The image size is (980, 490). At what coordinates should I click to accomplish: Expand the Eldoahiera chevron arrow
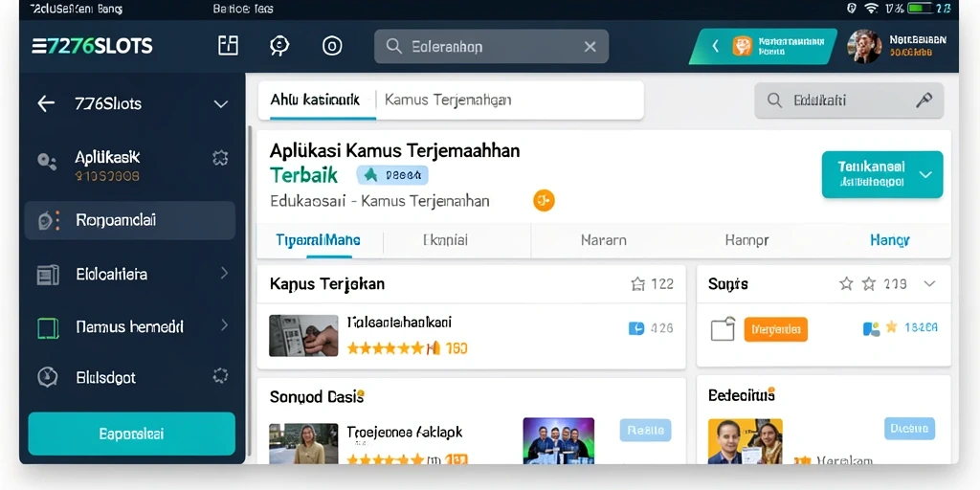tap(224, 273)
